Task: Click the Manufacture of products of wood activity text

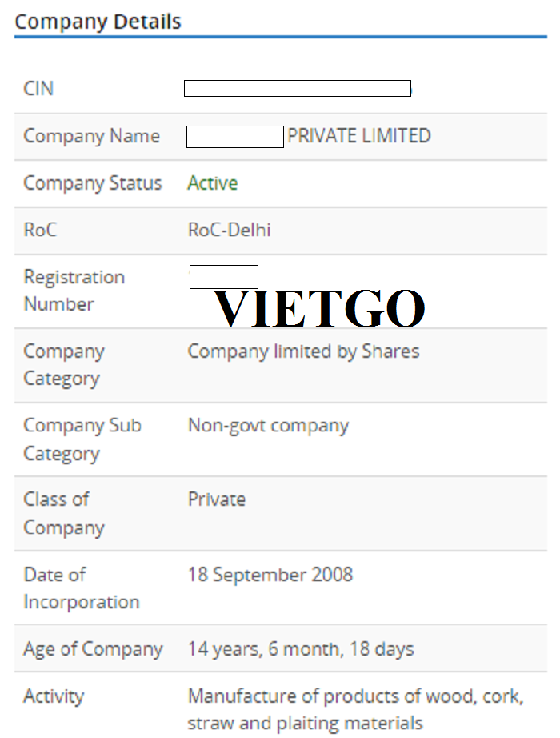Action: click(x=356, y=710)
